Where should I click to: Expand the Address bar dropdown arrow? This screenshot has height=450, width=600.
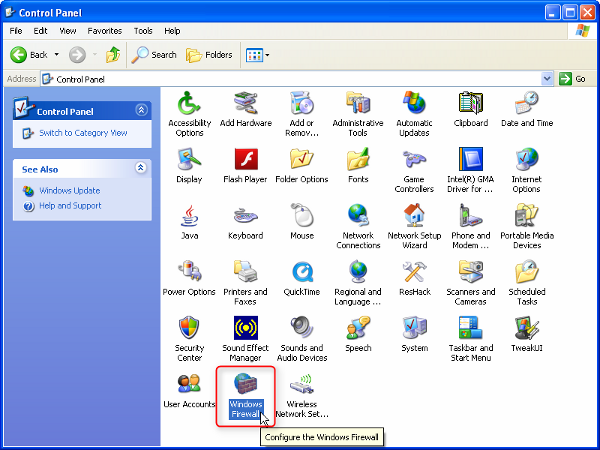click(x=547, y=79)
